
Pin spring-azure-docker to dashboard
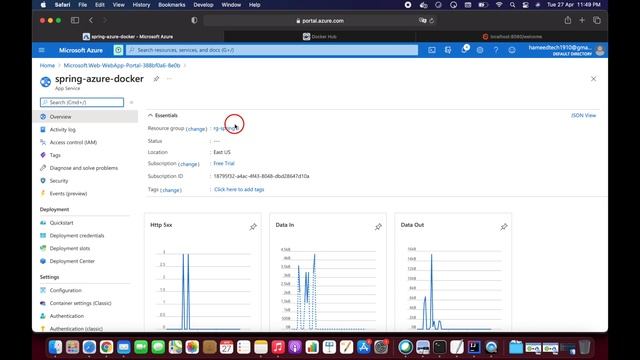click(x=156, y=79)
